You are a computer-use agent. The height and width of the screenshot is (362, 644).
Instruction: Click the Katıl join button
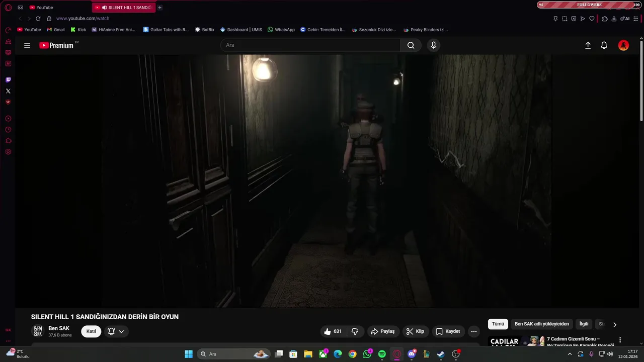[x=91, y=331]
